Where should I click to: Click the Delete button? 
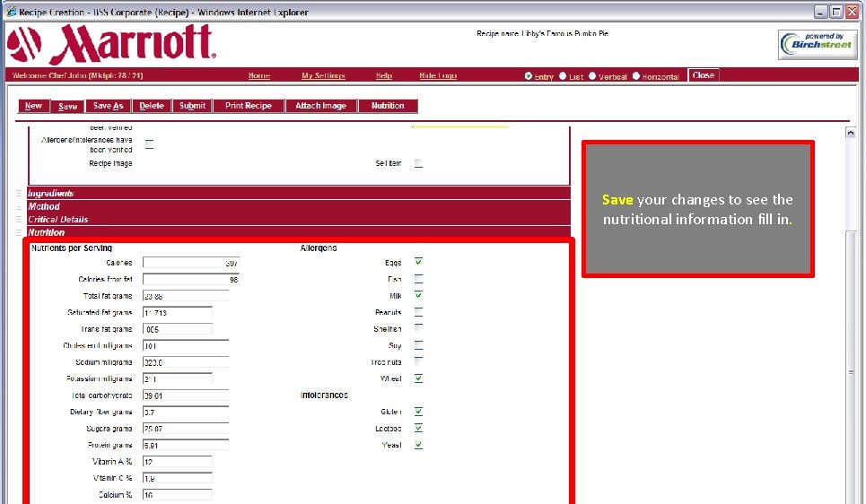coord(152,106)
